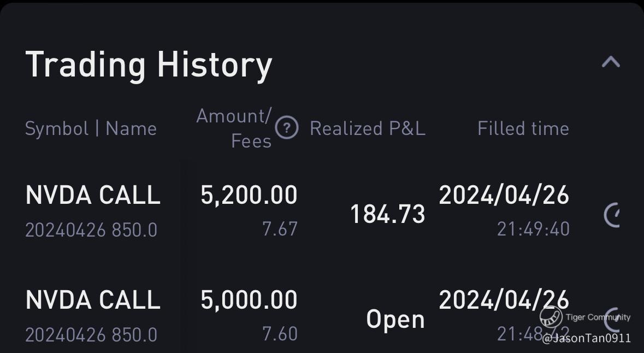This screenshot has width=644, height=353.
Task: Collapse the Trading History section chevron
Action: (x=610, y=62)
